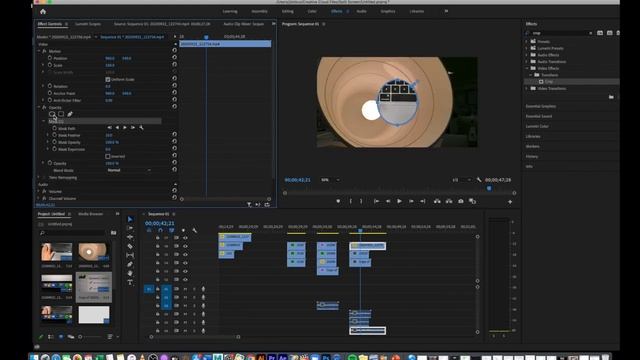Open playback resolution dropdown 1/2

click(461, 180)
